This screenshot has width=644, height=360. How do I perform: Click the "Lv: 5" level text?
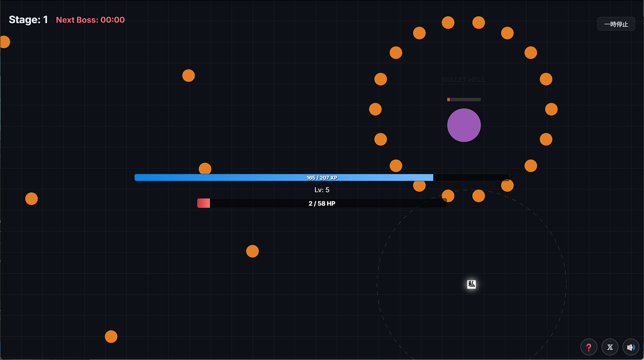322,190
